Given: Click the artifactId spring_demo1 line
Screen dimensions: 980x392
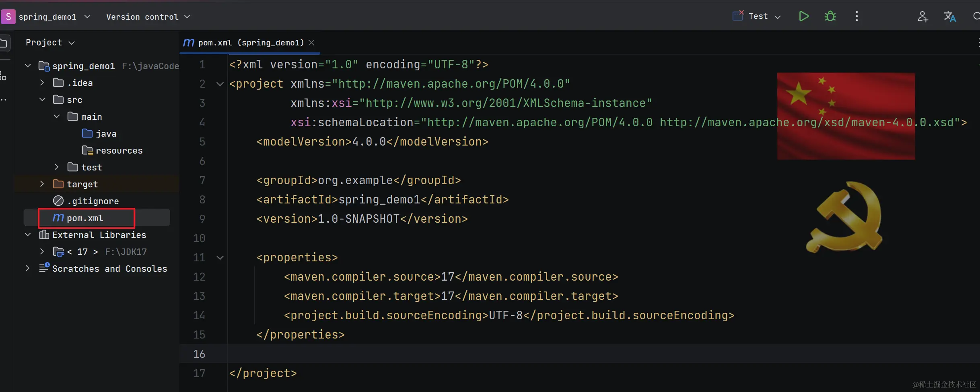Looking at the screenshot, I should coord(383,199).
